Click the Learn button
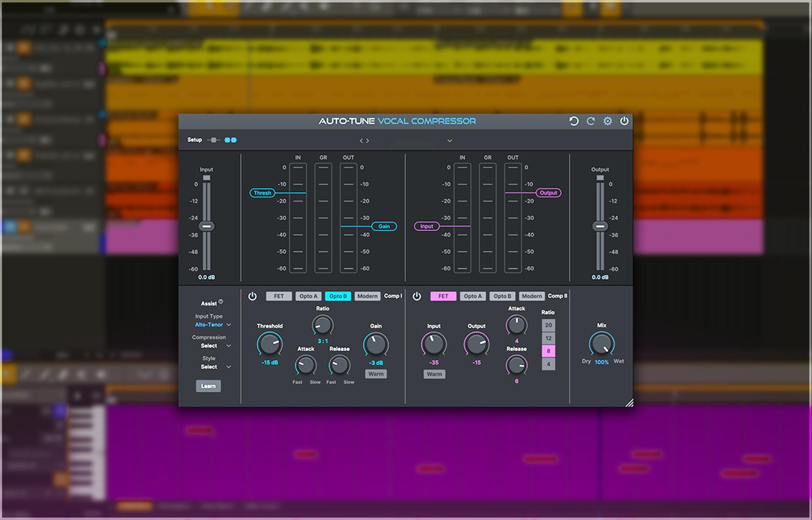This screenshot has height=520, width=812. [208, 386]
